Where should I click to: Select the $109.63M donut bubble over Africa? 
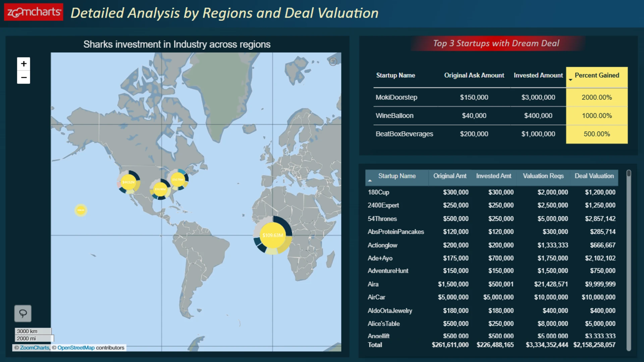(x=273, y=235)
